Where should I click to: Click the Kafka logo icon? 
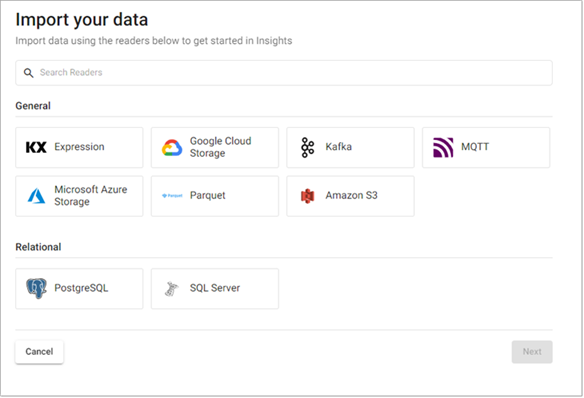tap(308, 147)
